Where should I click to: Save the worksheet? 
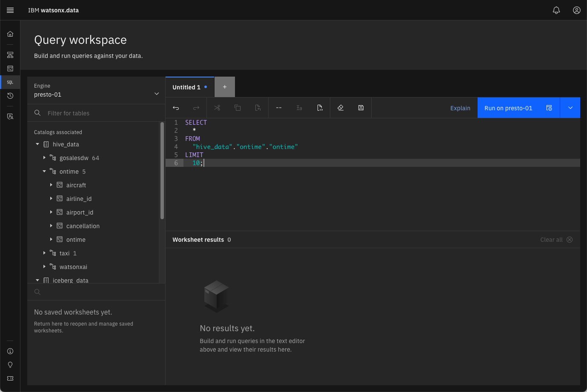coord(361,108)
